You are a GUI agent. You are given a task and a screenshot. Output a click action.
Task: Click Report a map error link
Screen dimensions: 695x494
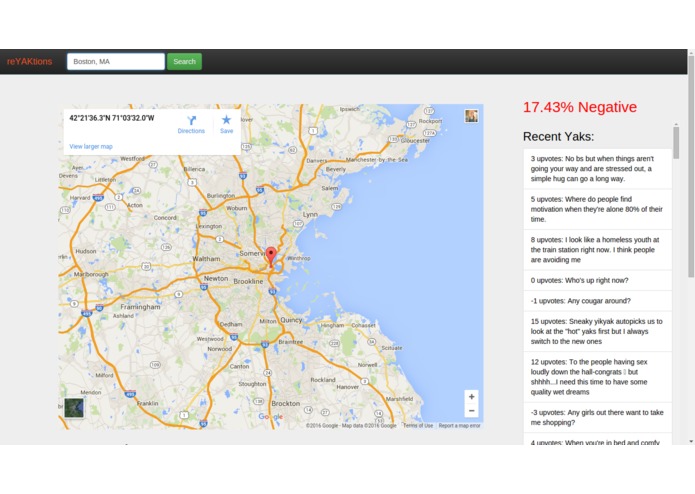click(460, 426)
